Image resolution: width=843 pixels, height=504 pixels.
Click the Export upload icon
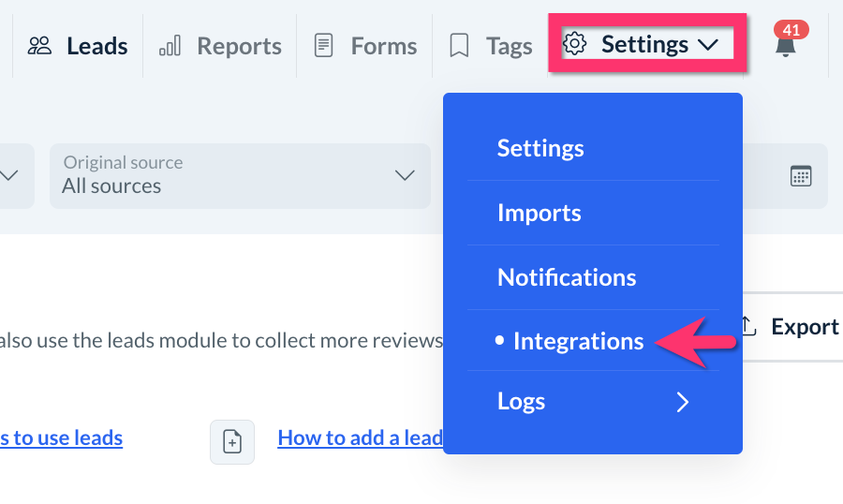click(748, 326)
